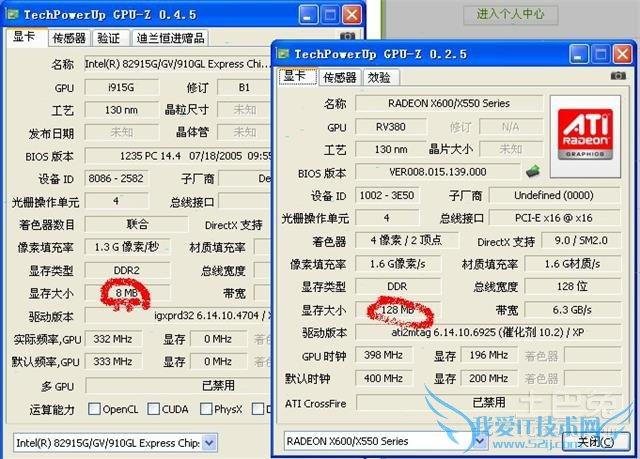Viewport: 640px width, 459px height.
Task: Click the igxprd32 driver version field
Action: pyautogui.click(x=178, y=315)
